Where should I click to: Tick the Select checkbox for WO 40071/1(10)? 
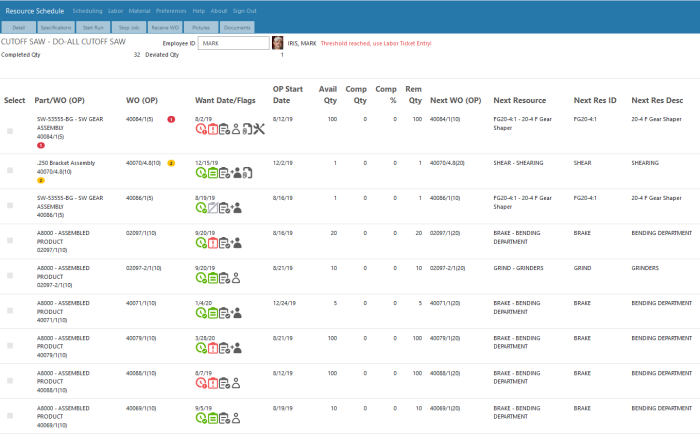click(10, 310)
